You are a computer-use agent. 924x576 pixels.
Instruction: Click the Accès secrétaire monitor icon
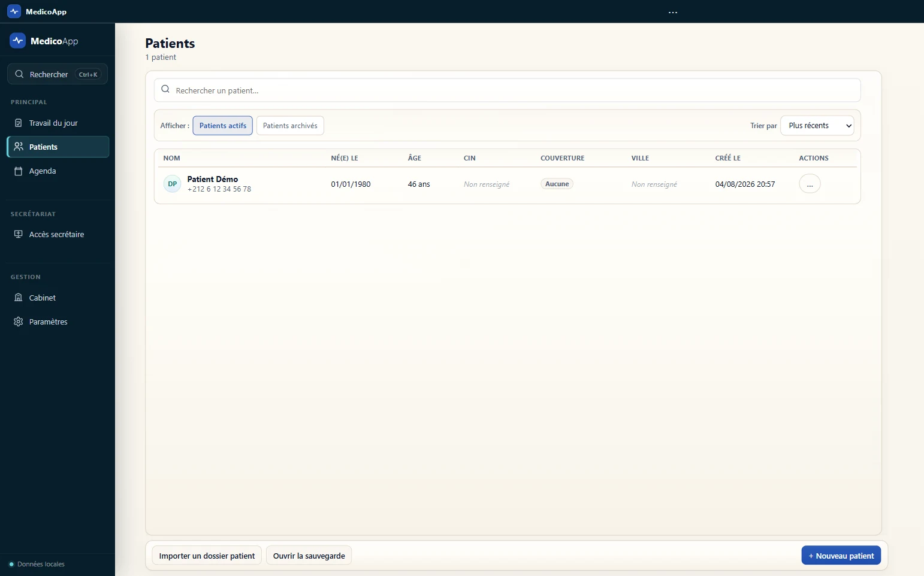(19, 234)
